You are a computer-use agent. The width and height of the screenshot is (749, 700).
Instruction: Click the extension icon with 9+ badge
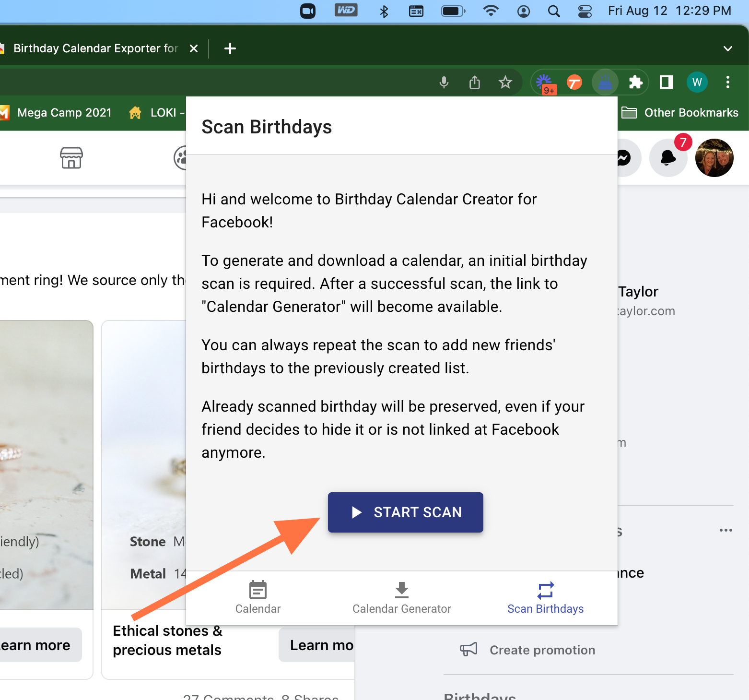click(545, 83)
